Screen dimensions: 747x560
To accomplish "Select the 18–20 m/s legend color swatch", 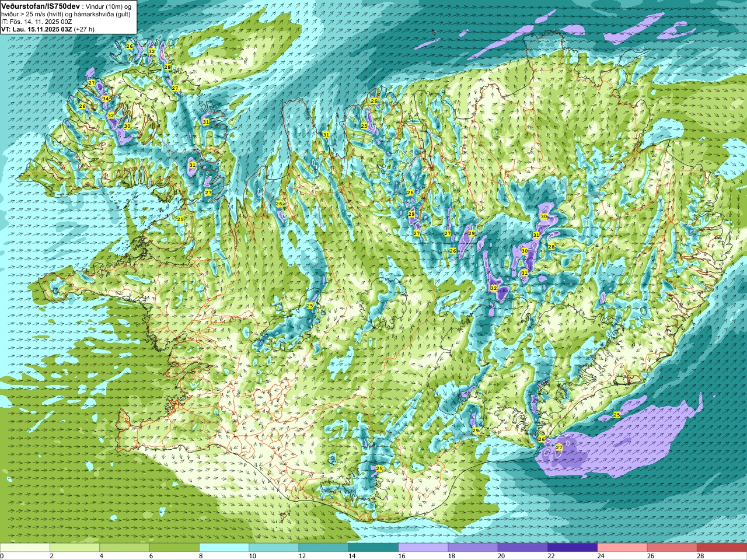I will [473, 548].
